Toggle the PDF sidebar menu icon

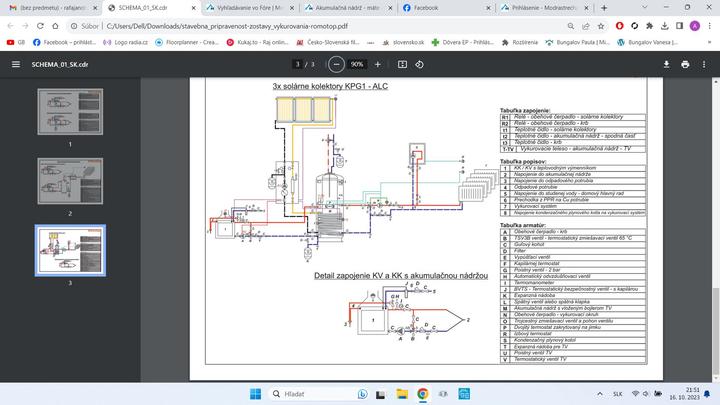pyautogui.click(x=15, y=64)
